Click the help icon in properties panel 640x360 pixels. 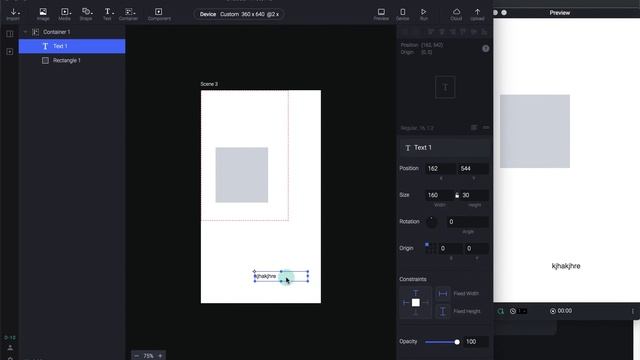pyautogui.click(x=485, y=49)
